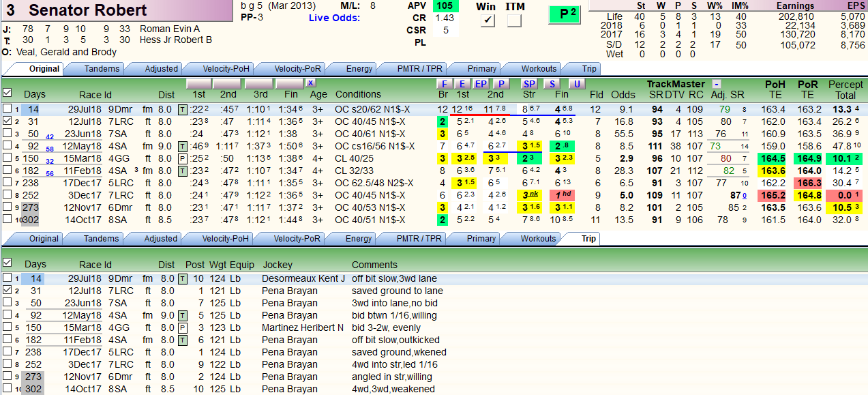Screen dimensions: 868x395
Task: Click the T marker in the Desormeaux Kent J trip row
Action: point(182,279)
